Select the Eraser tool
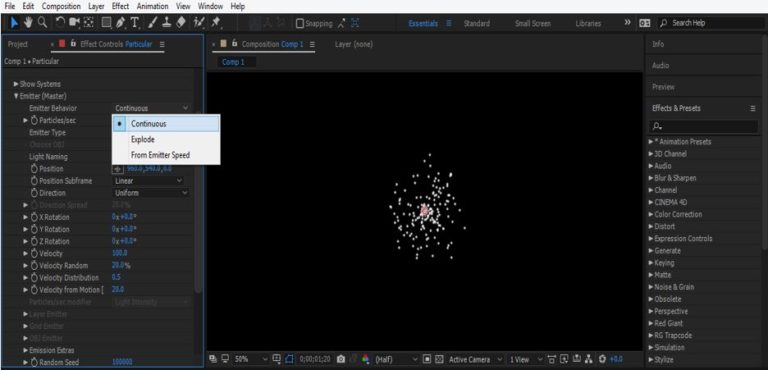768x370 pixels. click(181, 23)
